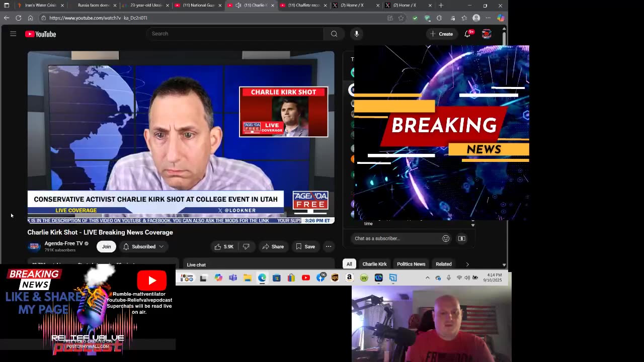Mute the Charlie Kirk tab via speaker icon
The image size is (644, 362).
238,6
